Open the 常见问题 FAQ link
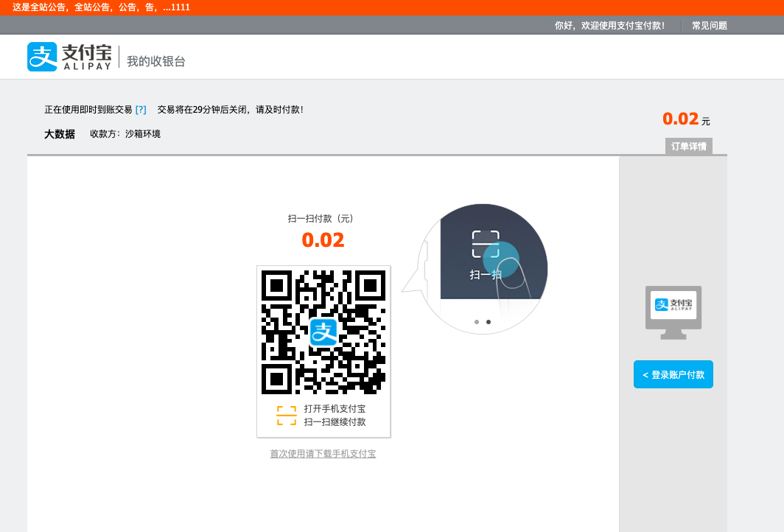This screenshot has width=784, height=532. coord(709,25)
